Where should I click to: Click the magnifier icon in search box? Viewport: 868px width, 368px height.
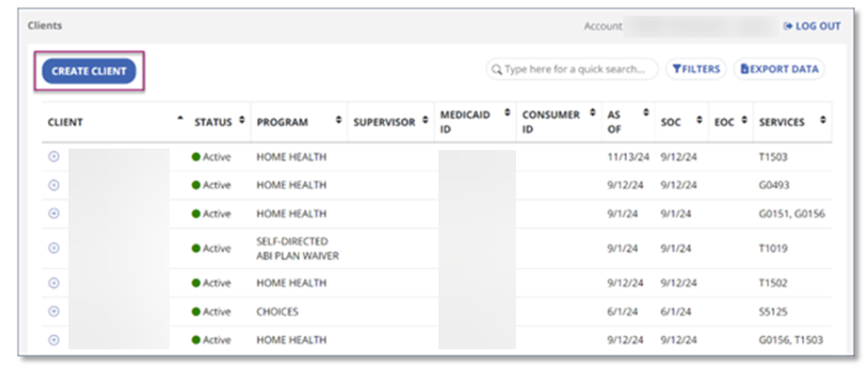click(496, 69)
